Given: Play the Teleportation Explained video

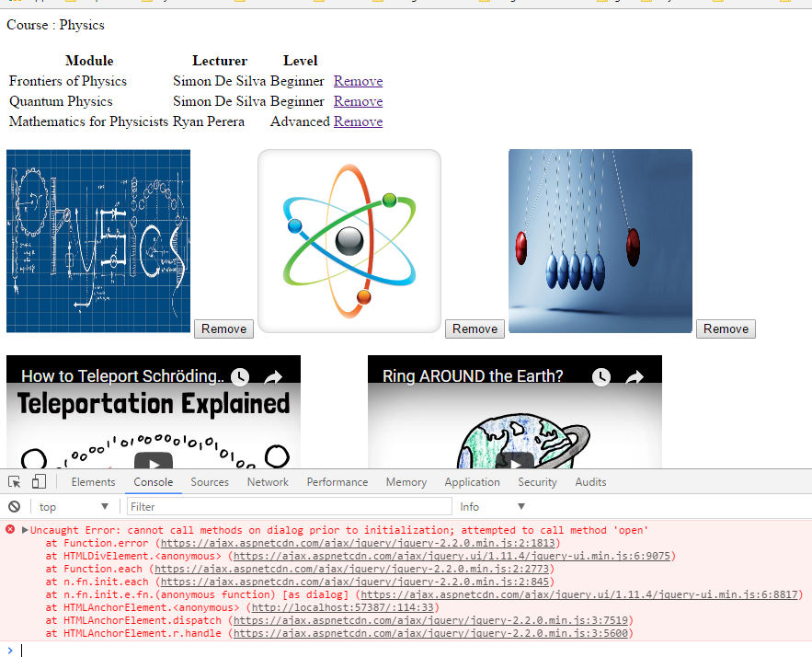Looking at the screenshot, I should tap(154, 461).
